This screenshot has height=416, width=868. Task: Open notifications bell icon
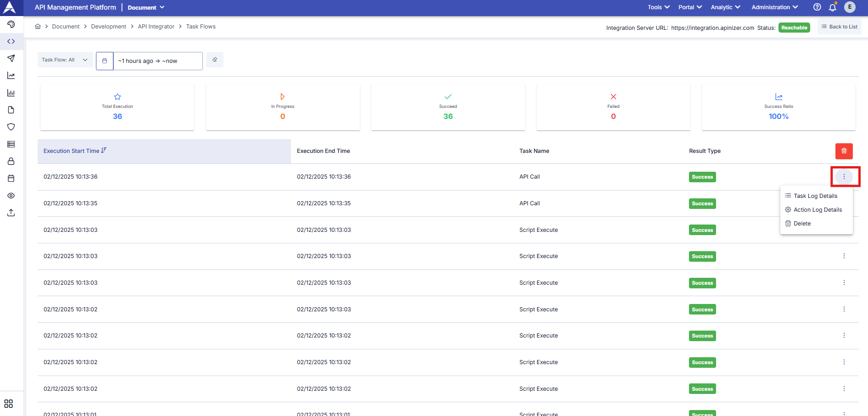pos(832,7)
